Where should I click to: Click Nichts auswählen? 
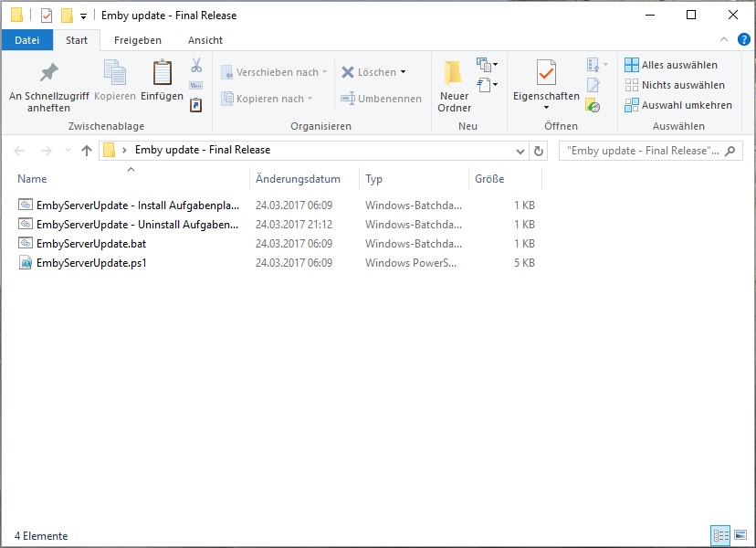point(675,85)
